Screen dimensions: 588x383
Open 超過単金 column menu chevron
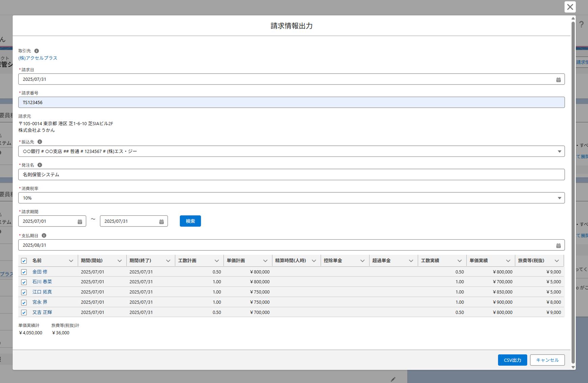[411, 261]
